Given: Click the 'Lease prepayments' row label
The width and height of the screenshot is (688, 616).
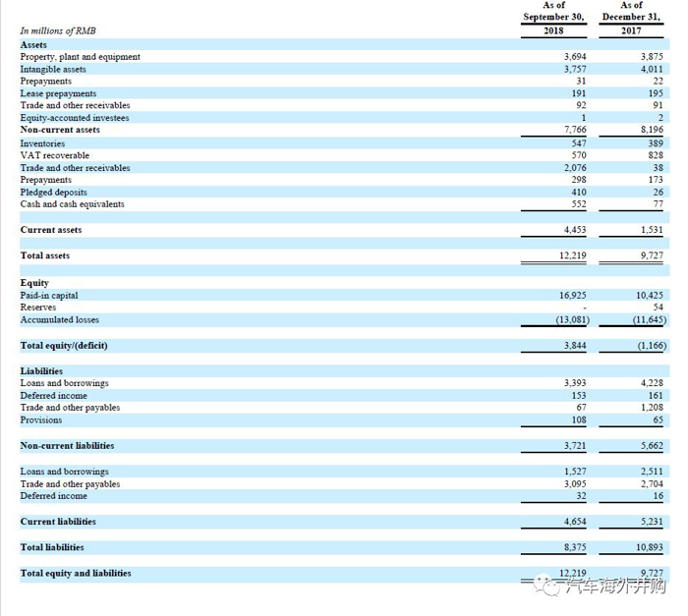Looking at the screenshot, I should (x=58, y=93).
